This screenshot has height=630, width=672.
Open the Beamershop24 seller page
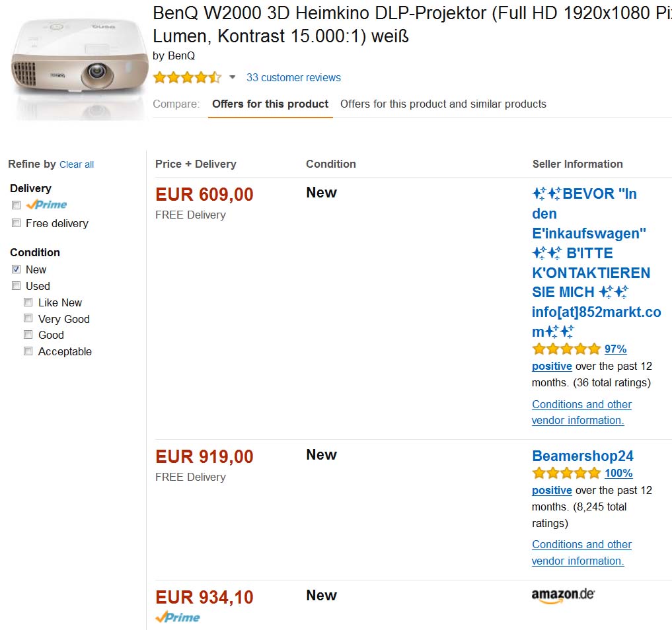pos(582,456)
